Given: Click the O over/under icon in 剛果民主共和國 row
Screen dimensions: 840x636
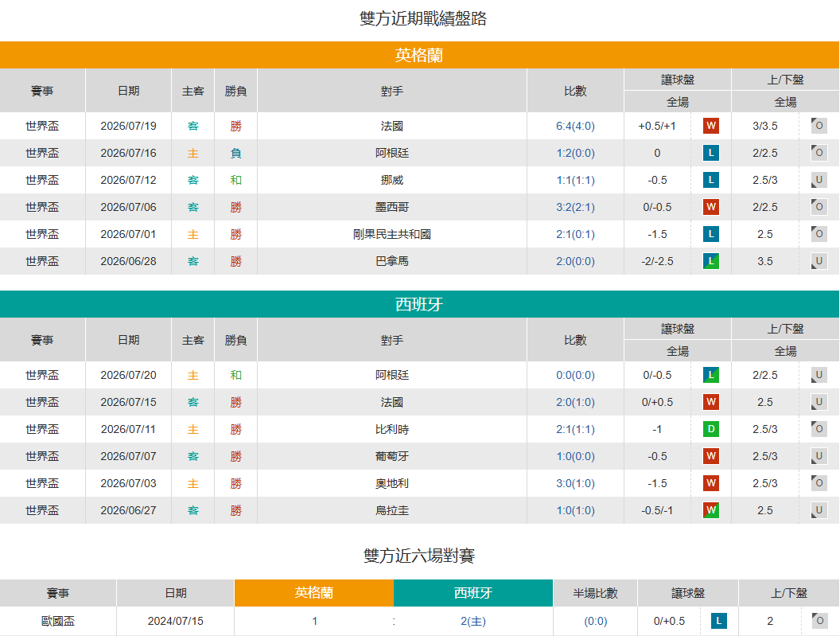Looking at the screenshot, I should click(819, 234).
